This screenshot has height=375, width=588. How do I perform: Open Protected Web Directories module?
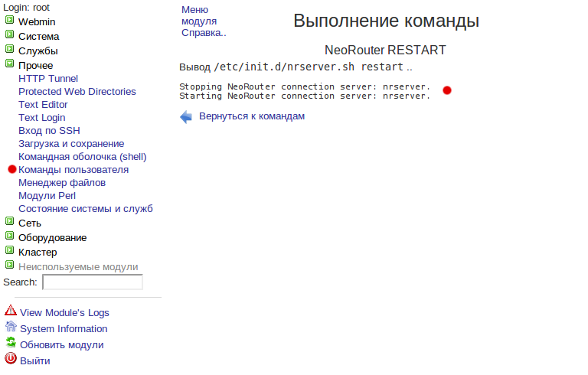coord(77,92)
